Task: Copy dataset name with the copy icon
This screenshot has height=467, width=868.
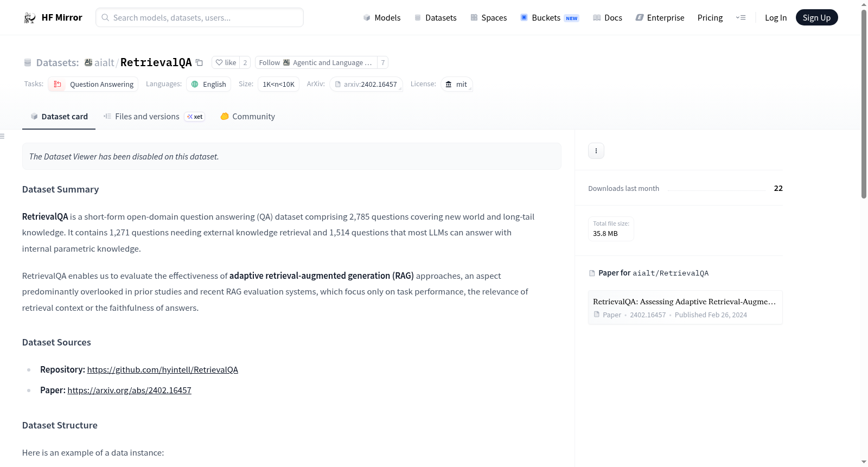Action: coord(199,62)
